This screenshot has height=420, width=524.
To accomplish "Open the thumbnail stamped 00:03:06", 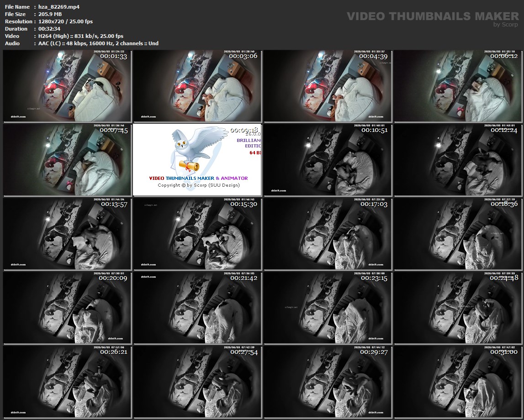I will [197, 86].
